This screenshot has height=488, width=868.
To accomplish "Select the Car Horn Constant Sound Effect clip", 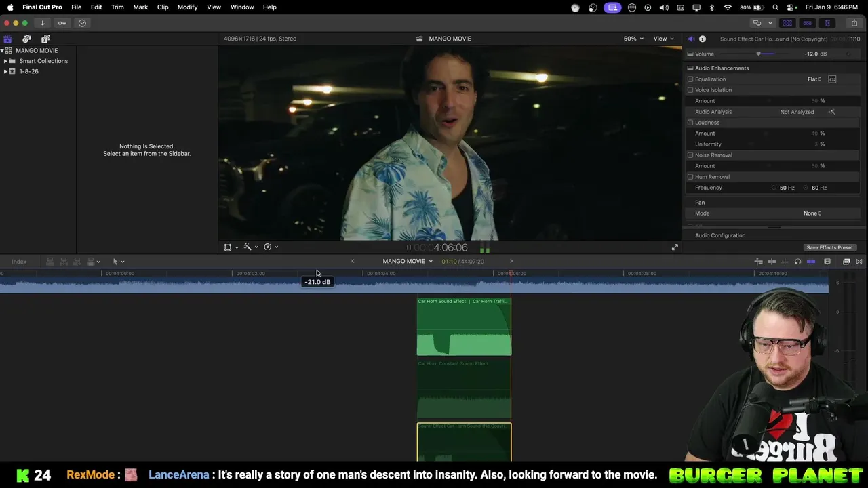I will [x=464, y=389].
